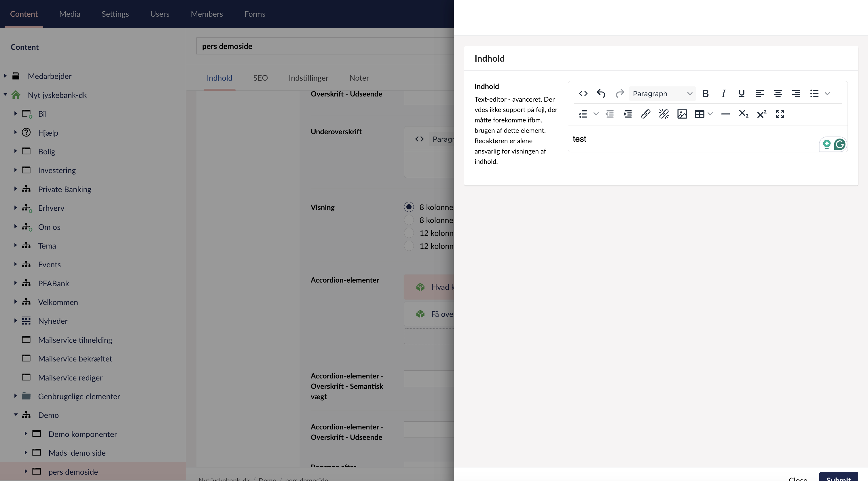
Task: Open Hvad accordion element
Action: point(429,287)
